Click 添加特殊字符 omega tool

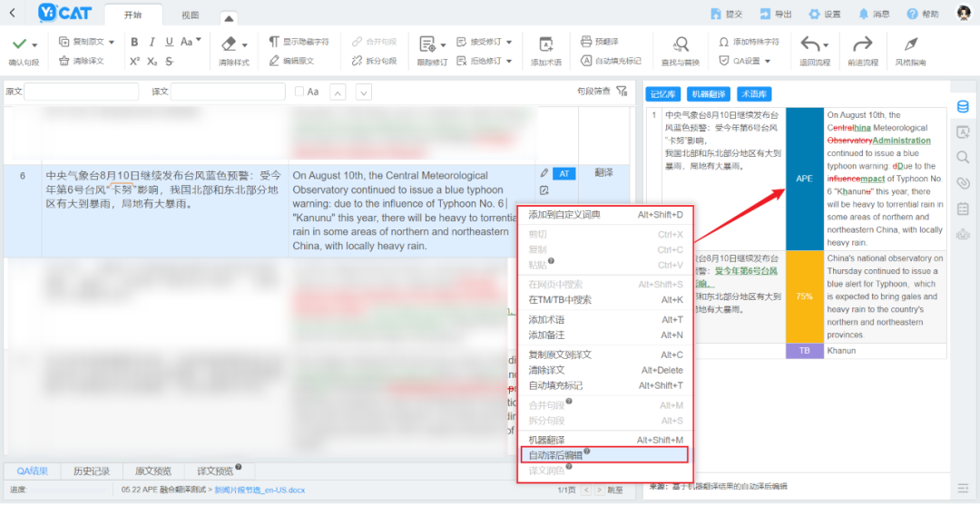tap(750, 42)
